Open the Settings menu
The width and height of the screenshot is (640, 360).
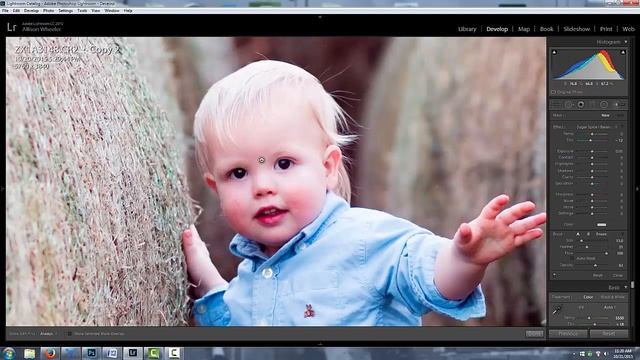coord(65,11)
